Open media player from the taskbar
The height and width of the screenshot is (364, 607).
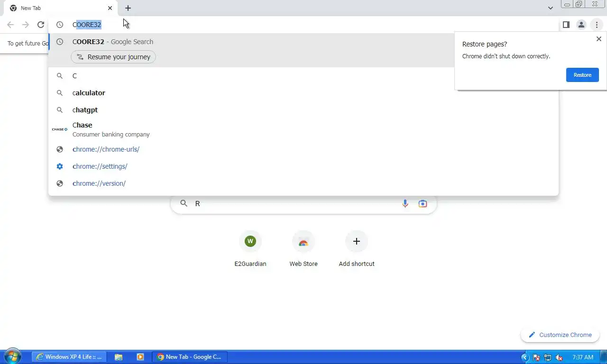click(140, 357)
